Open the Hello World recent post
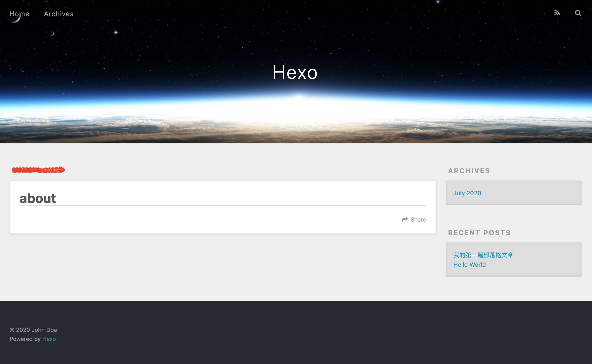592x364 pixels. click(469, 265)
